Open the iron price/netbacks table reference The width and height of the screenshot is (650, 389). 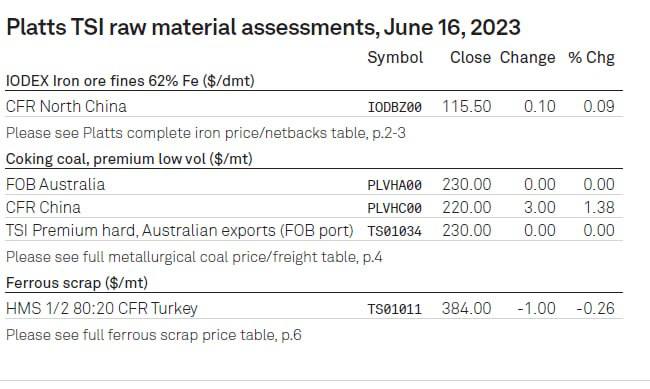[x=206, y=133]
